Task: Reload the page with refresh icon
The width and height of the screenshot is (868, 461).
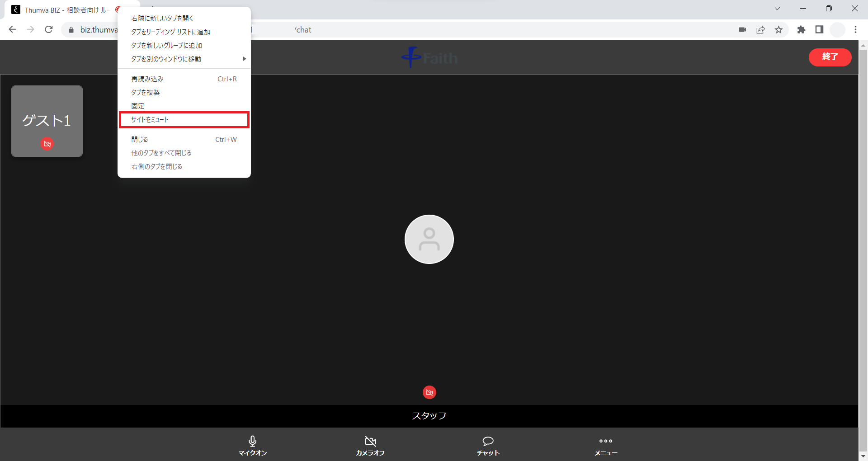Action: point(49,30)
